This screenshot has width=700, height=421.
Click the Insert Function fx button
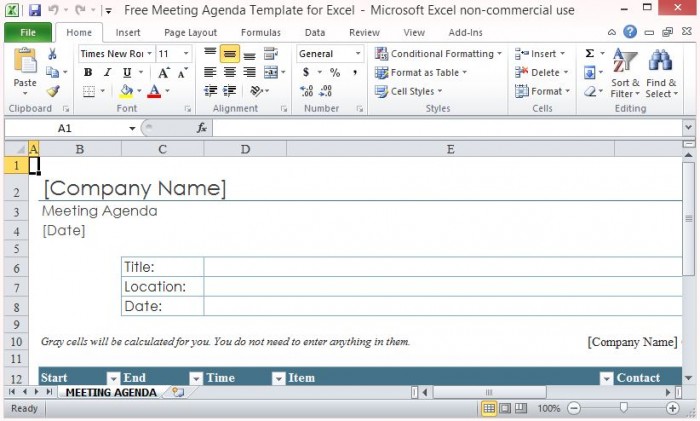click(202, 128)
